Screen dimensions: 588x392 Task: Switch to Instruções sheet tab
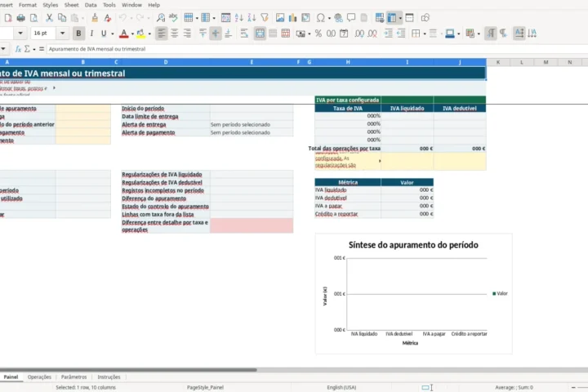click(109, 377)
